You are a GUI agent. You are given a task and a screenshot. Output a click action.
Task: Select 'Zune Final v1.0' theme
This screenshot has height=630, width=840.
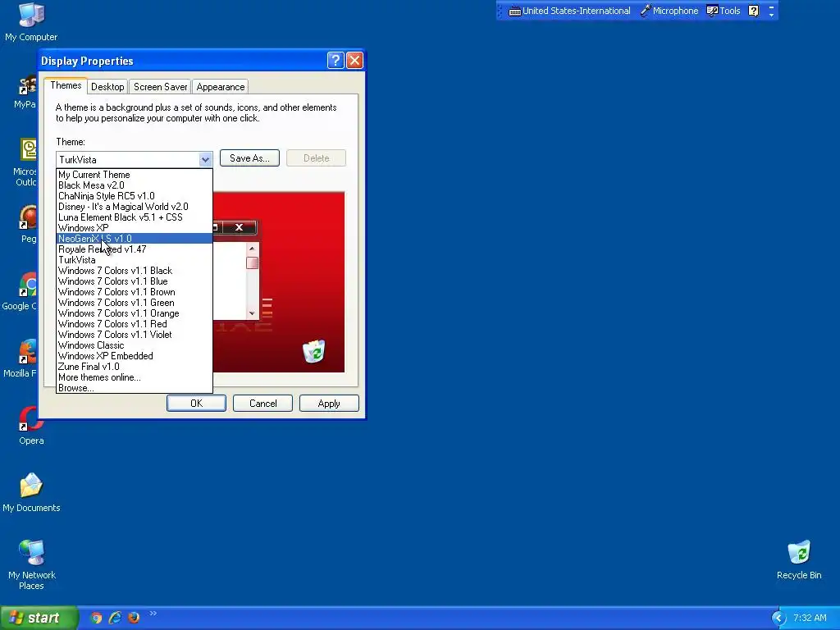(135, 367)
